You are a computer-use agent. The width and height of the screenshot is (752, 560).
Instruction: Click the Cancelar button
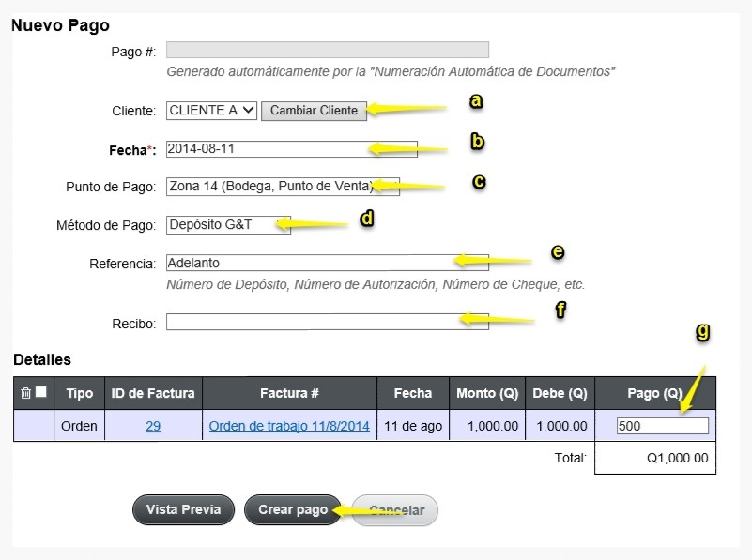(395, 510)
